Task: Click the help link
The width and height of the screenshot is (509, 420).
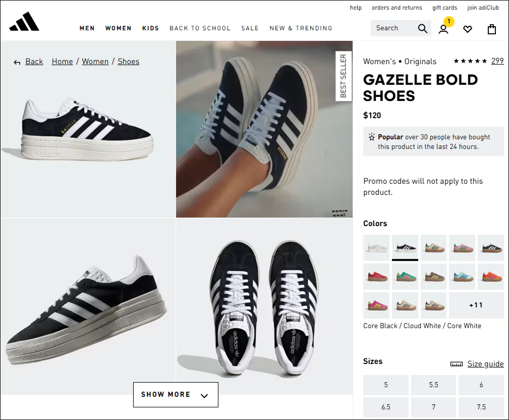Action: (356, 8)
